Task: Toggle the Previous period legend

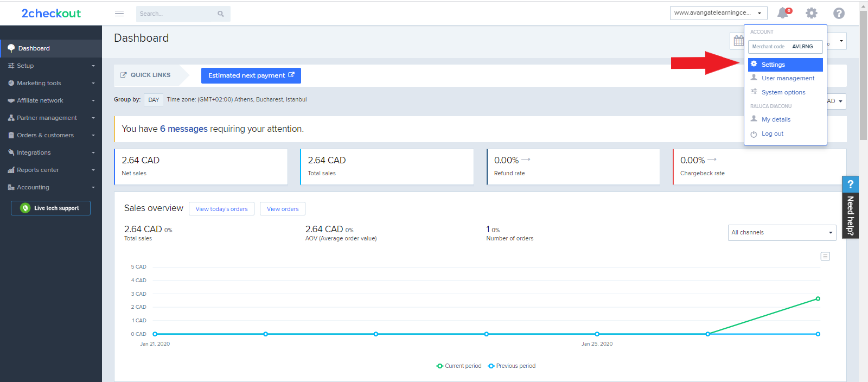Action: tap(512, 366)
